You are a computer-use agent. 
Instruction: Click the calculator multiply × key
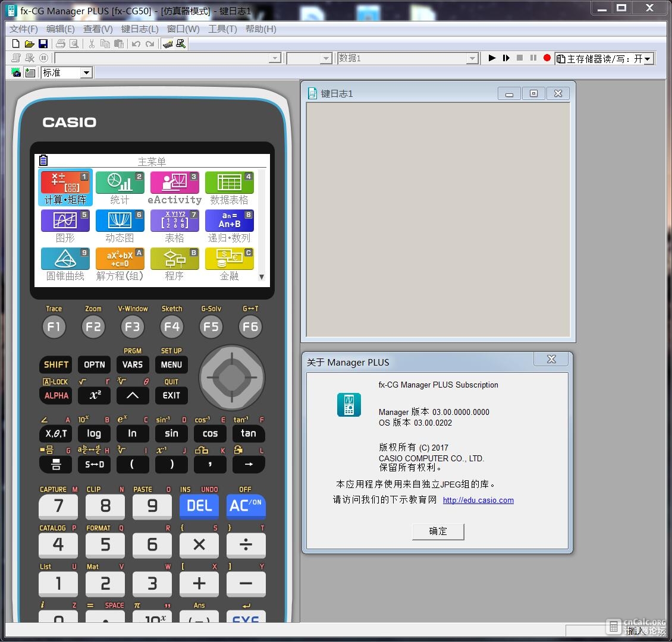click(x=199, y=545)
